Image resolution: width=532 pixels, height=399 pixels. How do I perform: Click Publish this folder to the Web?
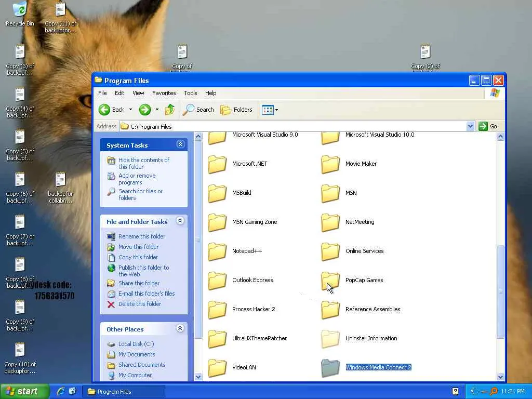click(143, 271)
